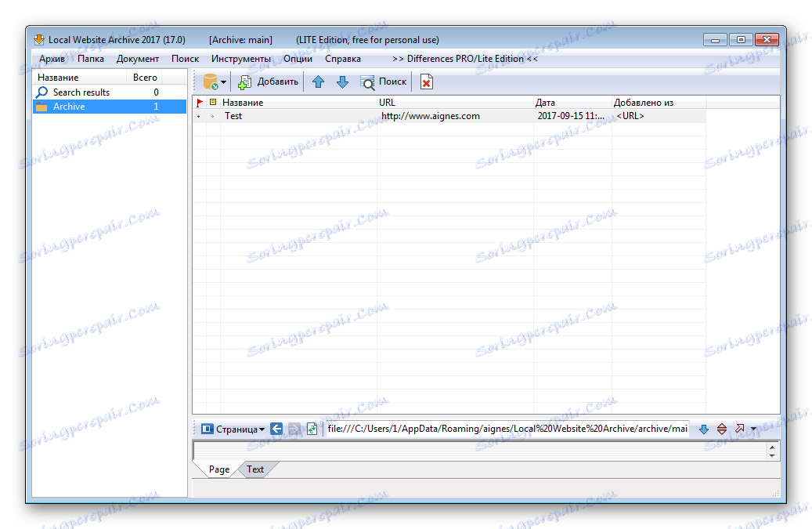Click the red up-down split icon
Screen dimensions: 812x529
point(722,429)
